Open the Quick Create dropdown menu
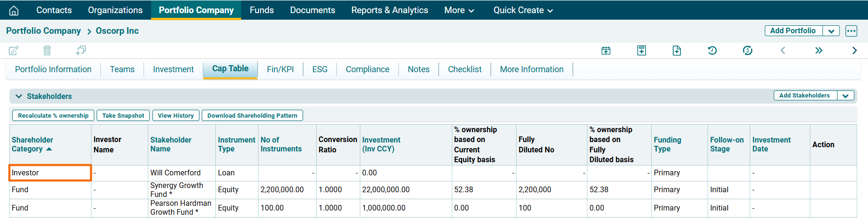 pyautogui.click(x=523, y=10)
